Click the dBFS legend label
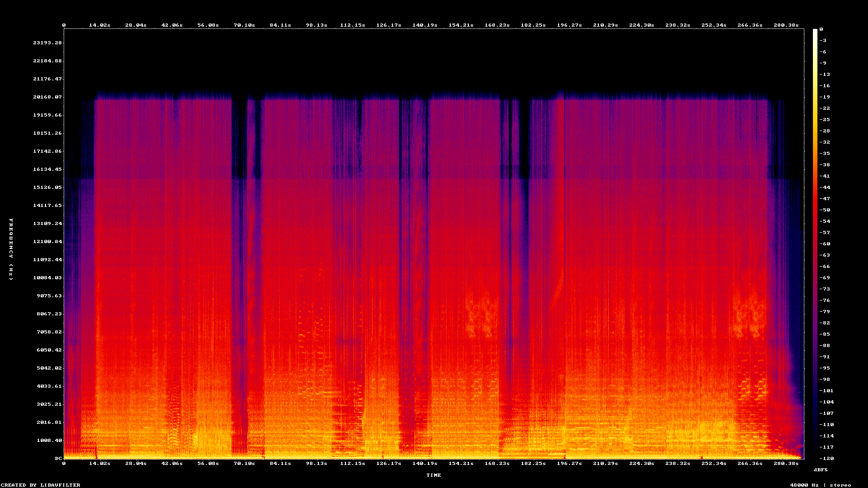This screenshot has height=488, width=868. (821, 470)
